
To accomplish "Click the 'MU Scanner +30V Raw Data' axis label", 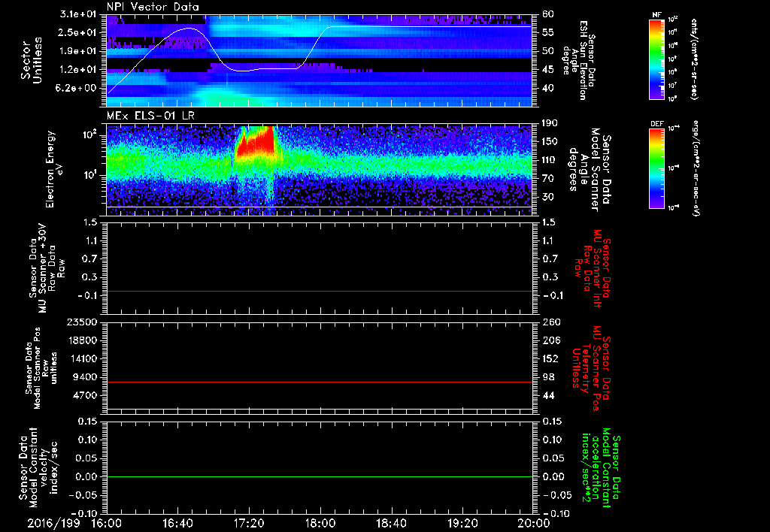I will click(47, 268).
